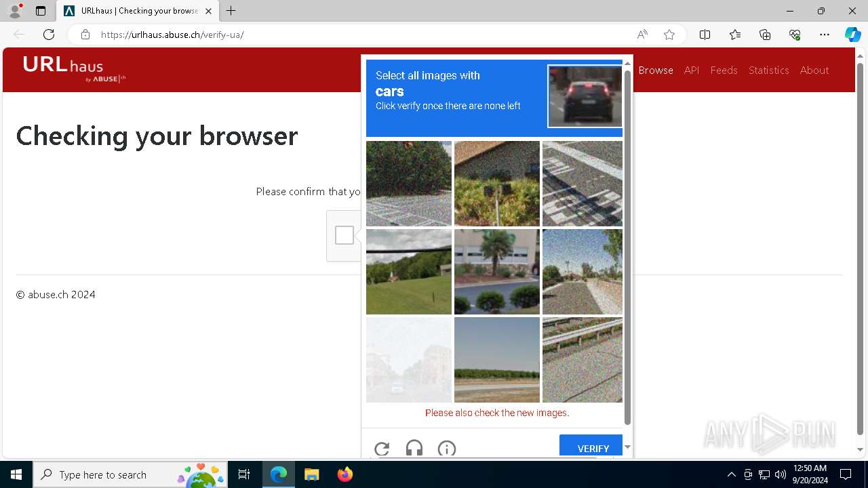Select the captcha tile with the flat field horizon
Image resolution: width=868 pixels, height=488 pixels.
pyautogui.click(x=497, y=360)
